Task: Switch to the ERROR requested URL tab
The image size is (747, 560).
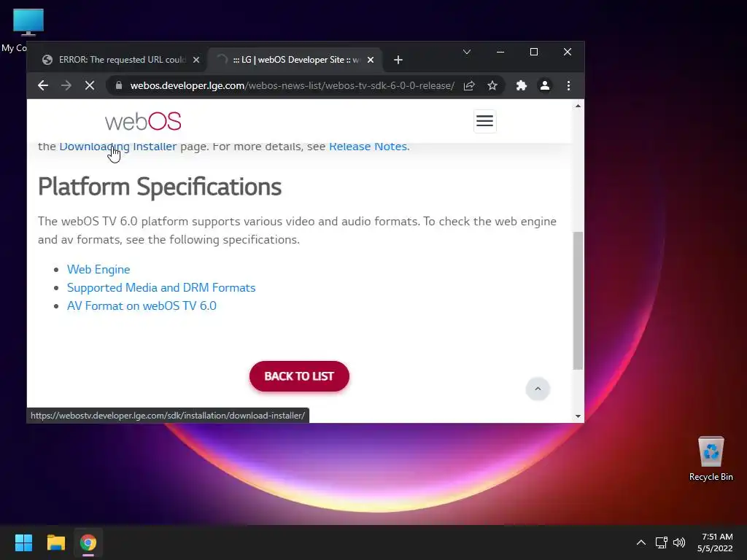Action: pos(120,60)
